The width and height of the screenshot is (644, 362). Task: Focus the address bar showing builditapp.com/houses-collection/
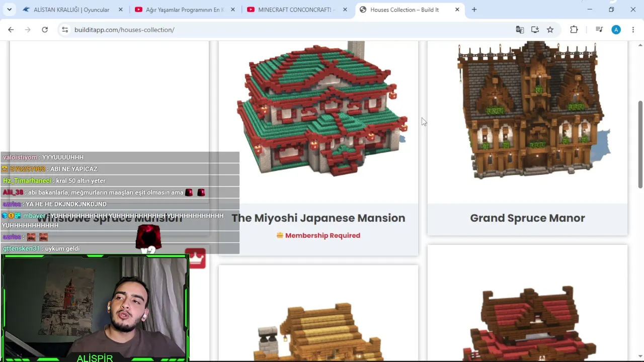coord(292,30)
